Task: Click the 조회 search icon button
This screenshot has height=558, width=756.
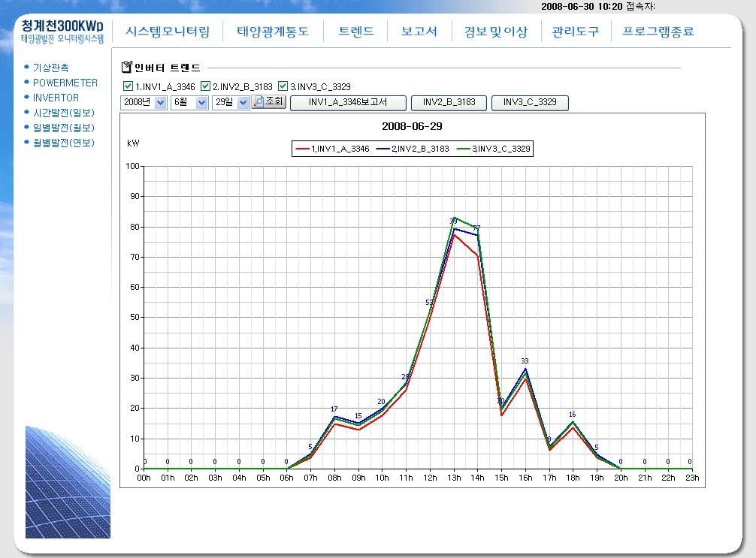Action: (x=268, y=102)
